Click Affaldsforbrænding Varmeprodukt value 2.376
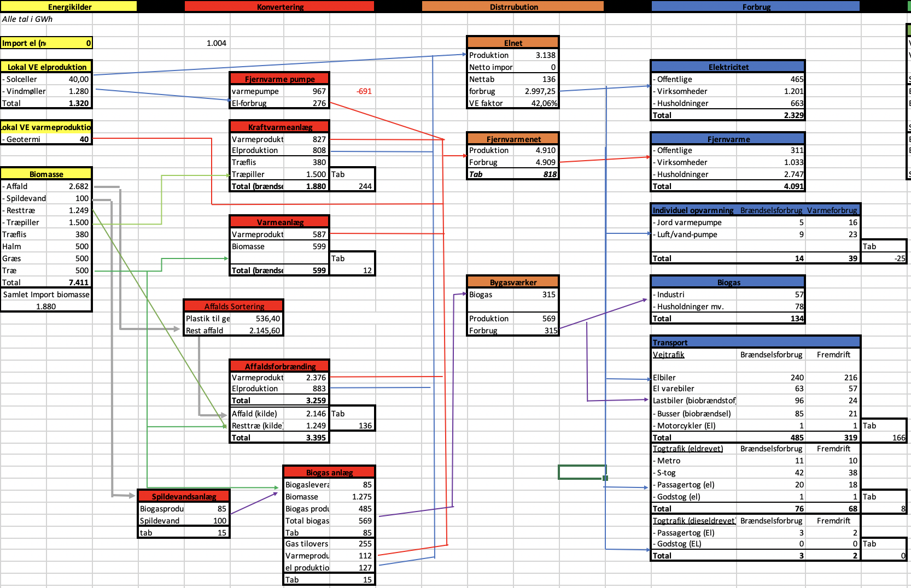911x588 pixels. (x=316, y=378)
